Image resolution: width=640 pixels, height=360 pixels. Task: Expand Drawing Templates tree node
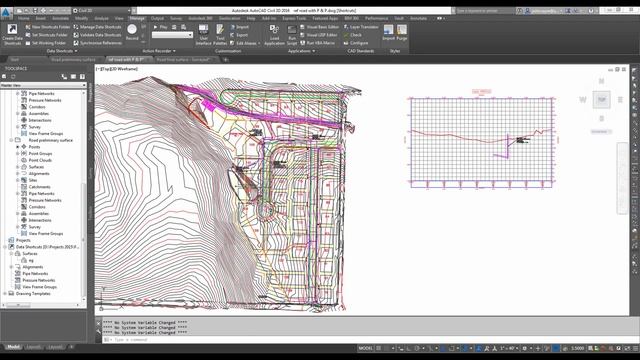click(5, 293)
